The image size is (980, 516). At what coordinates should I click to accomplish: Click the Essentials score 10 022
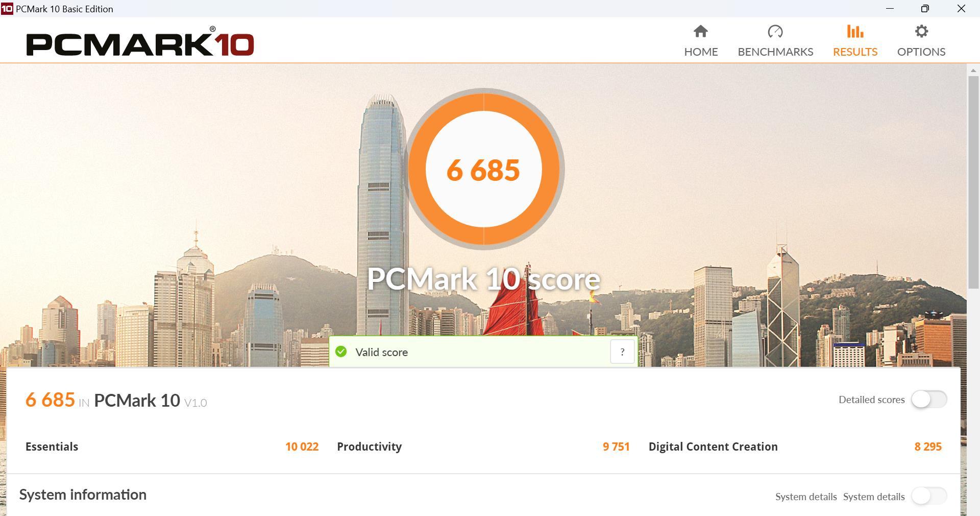click(302, 447)
